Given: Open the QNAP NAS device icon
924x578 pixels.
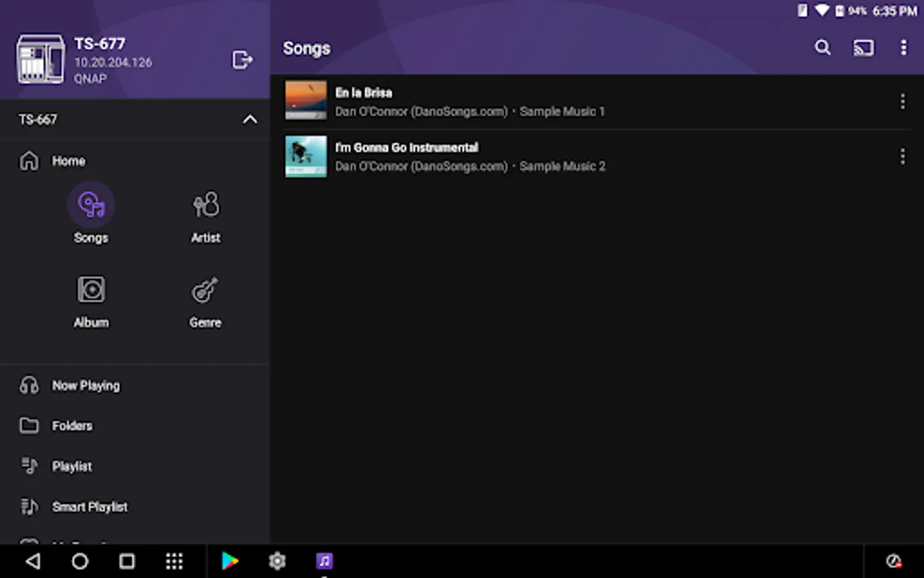Looking at the screenshot, I should (40, 59).
